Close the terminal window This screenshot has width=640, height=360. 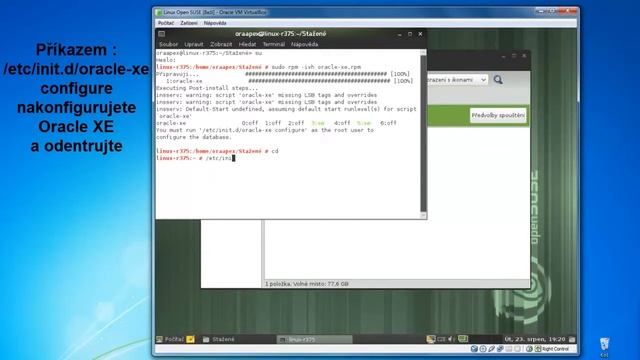[420, 34]
